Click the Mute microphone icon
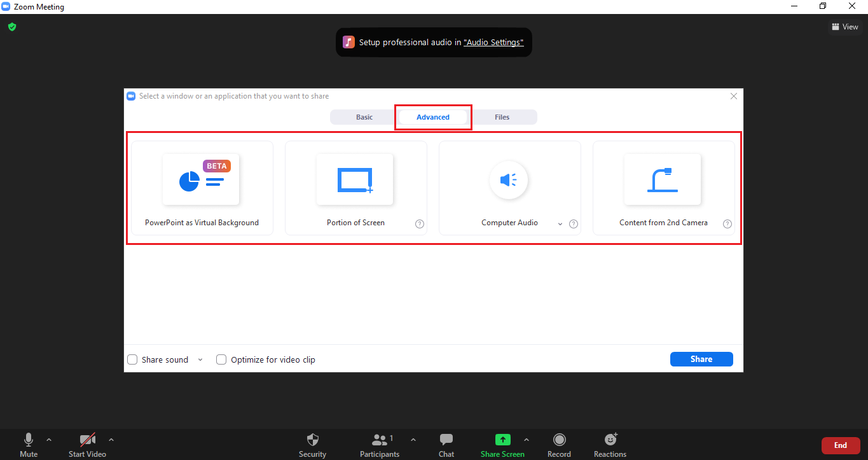The width and height of the screenshot is (868, 460). (29, 440)
